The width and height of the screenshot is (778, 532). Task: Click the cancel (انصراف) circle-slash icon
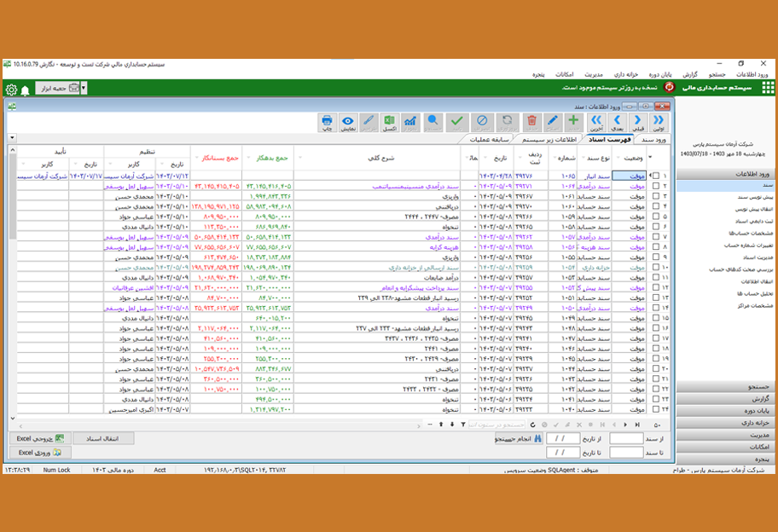[482, 123]
